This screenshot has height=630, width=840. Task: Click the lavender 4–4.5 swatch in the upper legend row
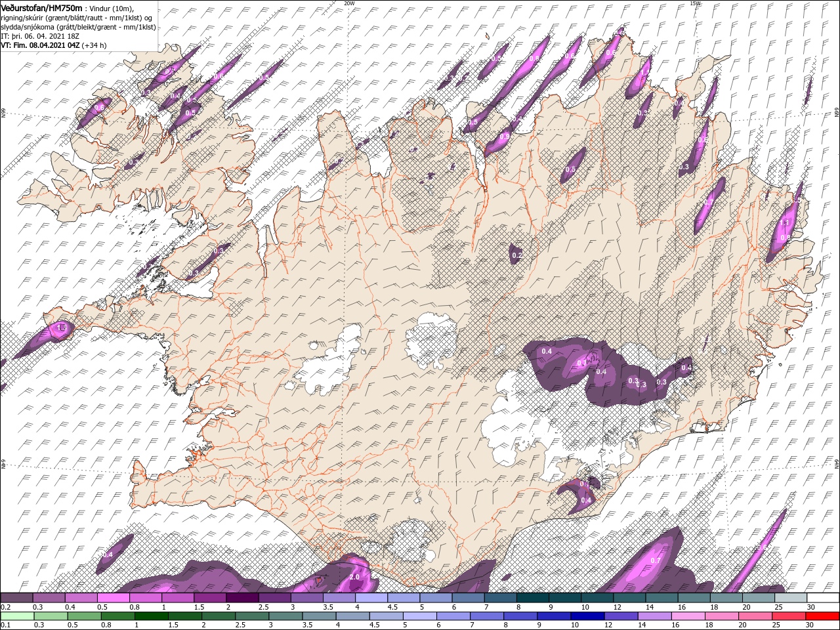tap(371, 598)
